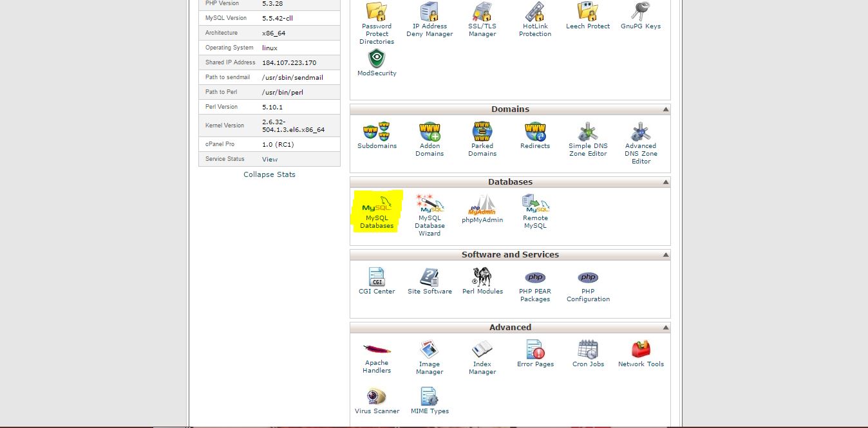Viewport: 868px width, 428px height.
Task: Open Password Protect Directories
Action: pyautogui.click(x=377, y=23)
